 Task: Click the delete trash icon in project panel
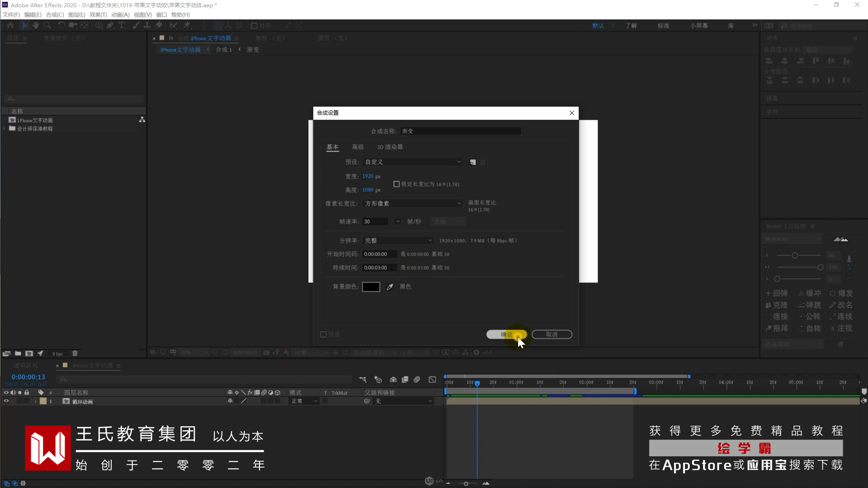point(75,353)
